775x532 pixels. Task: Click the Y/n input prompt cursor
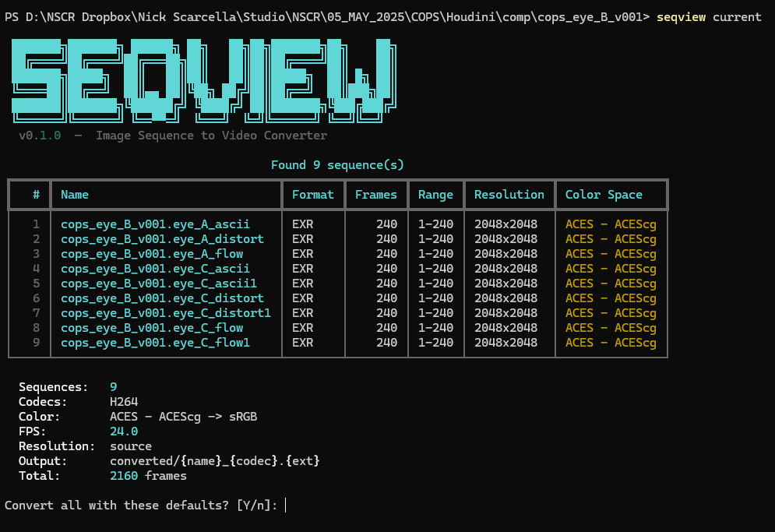[286, 506]
